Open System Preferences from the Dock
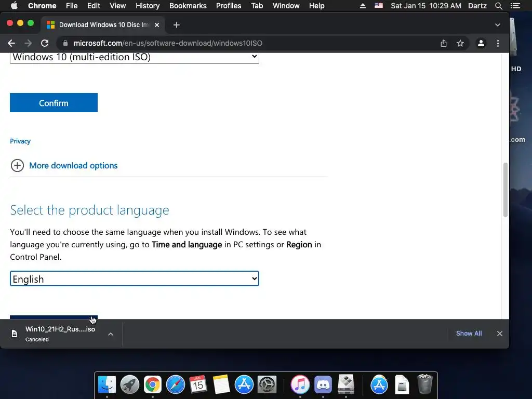 [267, 385]
